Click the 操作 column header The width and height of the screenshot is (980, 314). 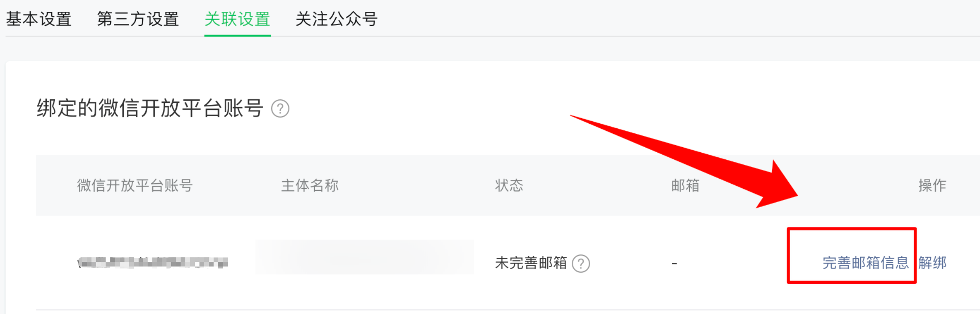point(932,185)
